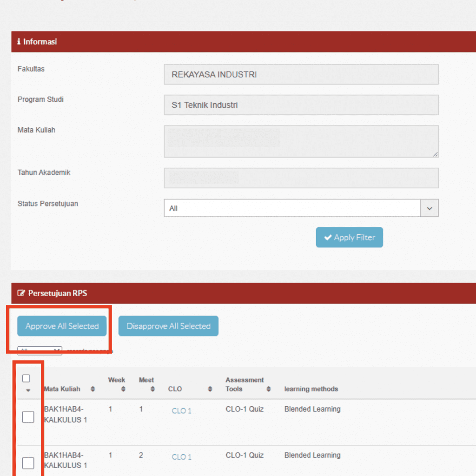This screenshot has height=476, width=476.
Task: Check the box for KALKULUS 1 meet 2
Action: pos(28,463)
